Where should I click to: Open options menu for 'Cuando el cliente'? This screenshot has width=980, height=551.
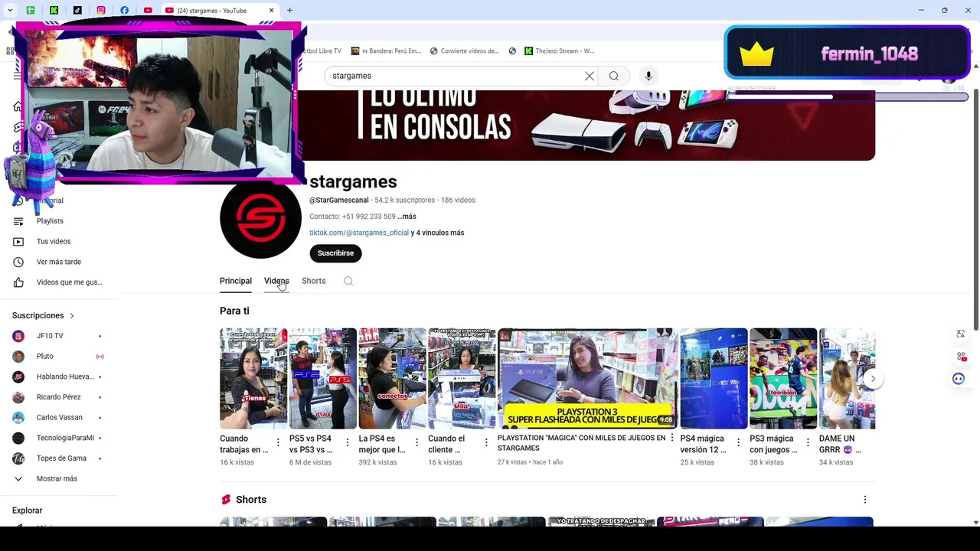click(486, 442)
